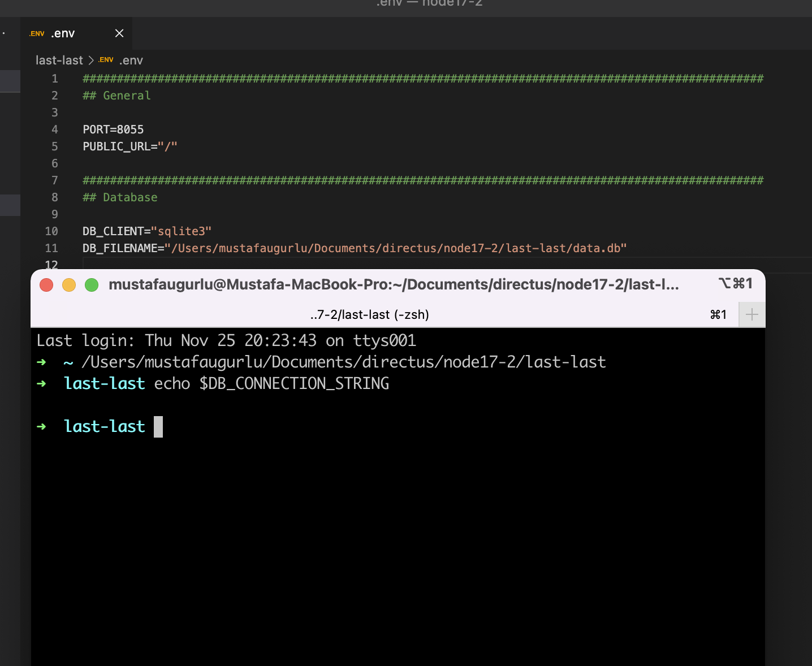The image size is (812, 666).
Task: Click the PUBLIC_URL="/" line
Action: click(x=130, y=146)
